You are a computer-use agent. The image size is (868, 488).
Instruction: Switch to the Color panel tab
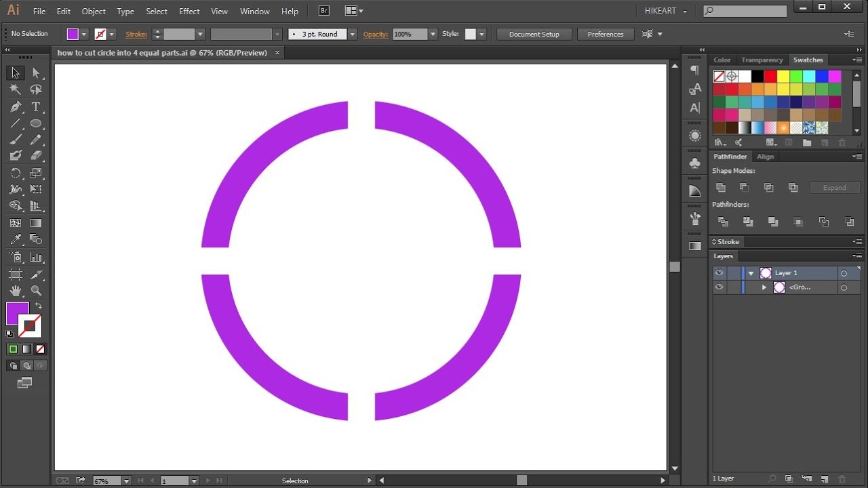[722, 60]
